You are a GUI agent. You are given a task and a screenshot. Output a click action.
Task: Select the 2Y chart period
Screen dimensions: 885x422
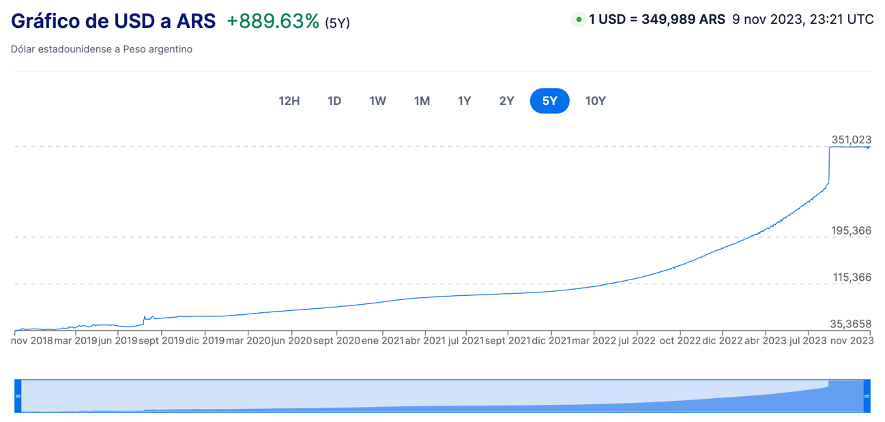(507, 101)
